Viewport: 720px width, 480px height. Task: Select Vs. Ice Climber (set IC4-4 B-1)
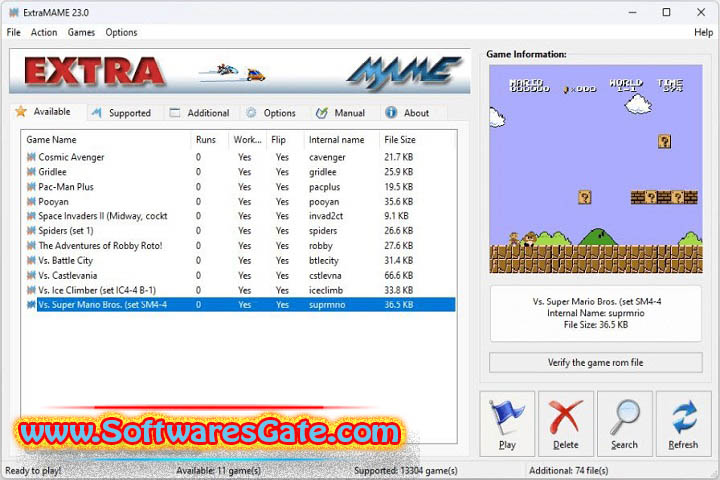click(x=239, y=290)
